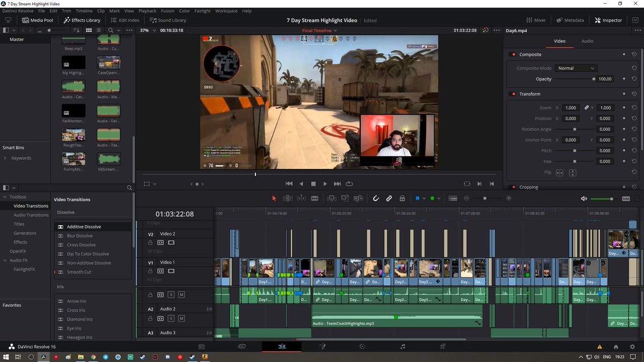Open the Media Pool panel
Viewport: 644px width, 362px height.
click(x=38, y=20)
